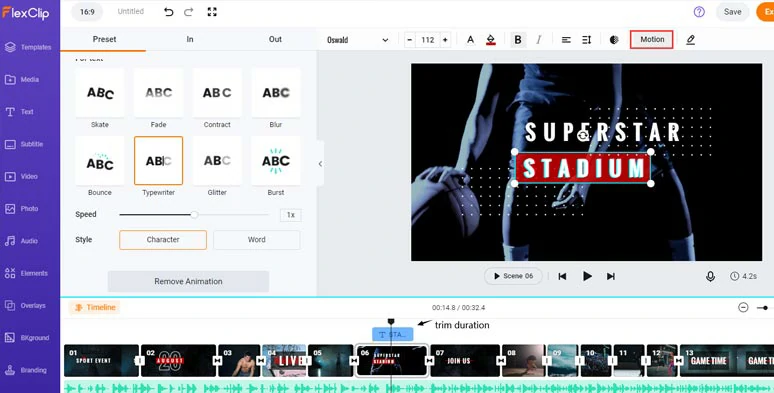
Task: Select scene 07 JOIN US in timeline
Action: [x=465, y=361]
